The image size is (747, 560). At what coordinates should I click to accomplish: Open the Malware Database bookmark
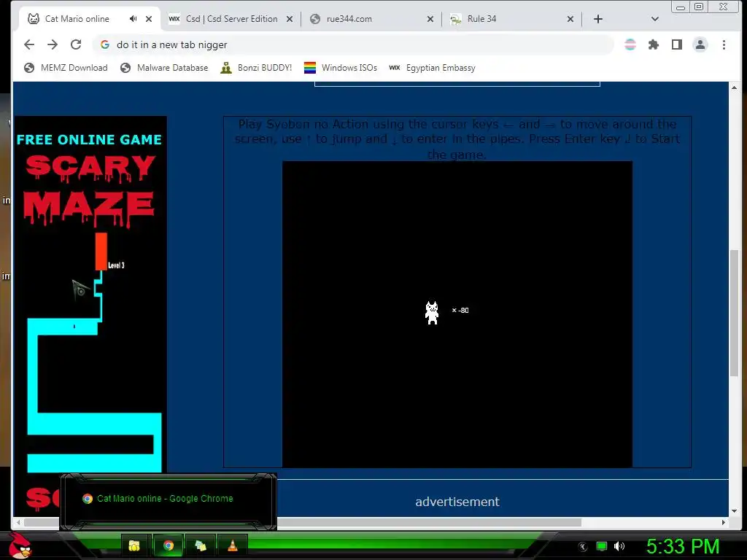(164, 68)
